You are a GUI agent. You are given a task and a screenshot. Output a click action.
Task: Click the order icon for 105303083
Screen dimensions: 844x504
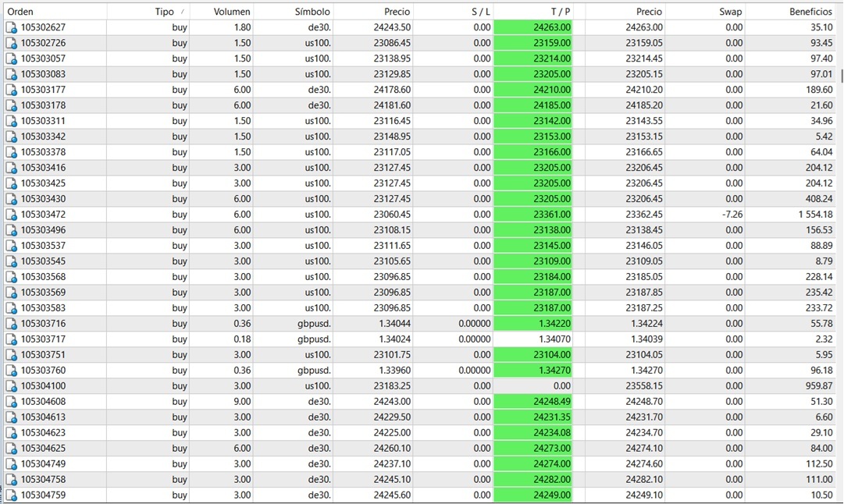tap(11, 74)
